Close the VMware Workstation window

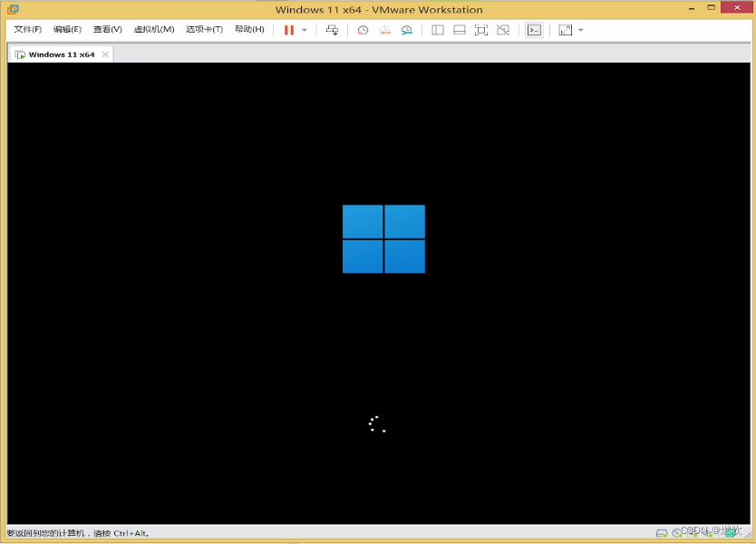737,8
